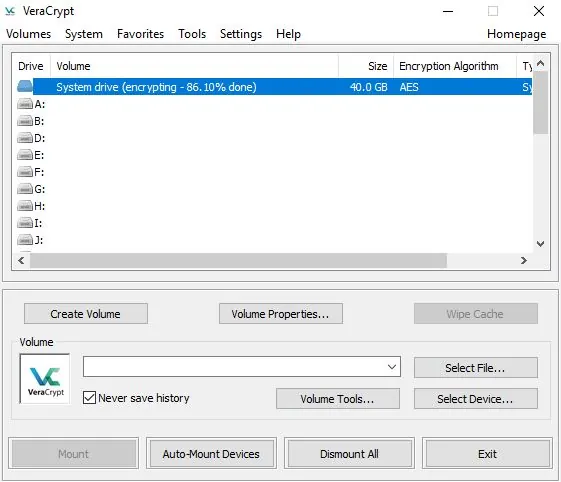Open the Tools menu
561x482 pixels.
192,34
